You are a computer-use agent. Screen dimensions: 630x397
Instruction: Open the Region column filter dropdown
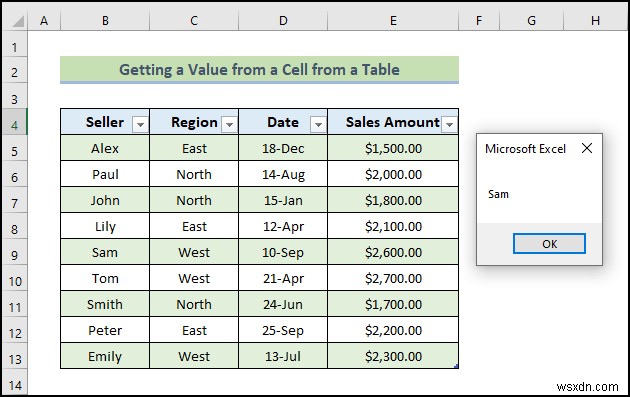coord(229,124)
